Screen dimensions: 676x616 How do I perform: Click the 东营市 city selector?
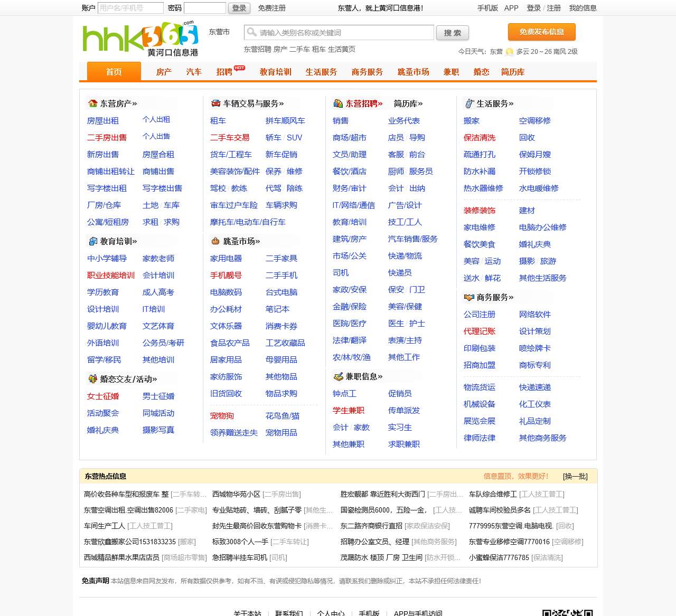pos(219,32)
